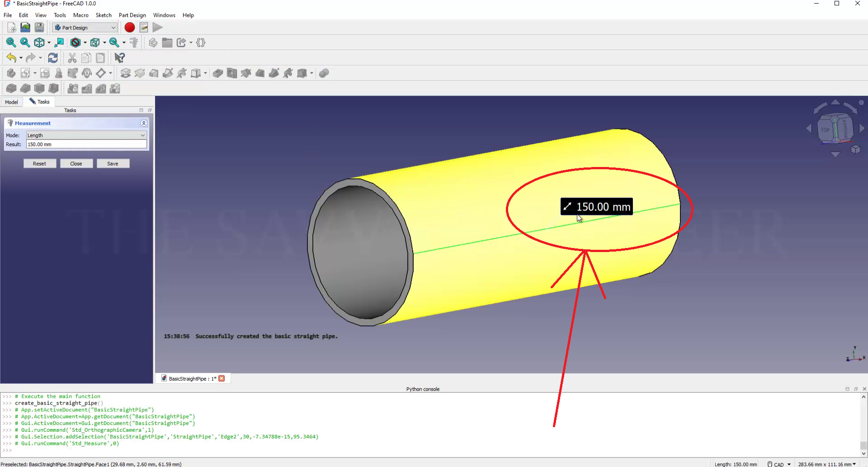The width and height of the screenshot is (868, 467).
Task: Click the Result field showing 150.00 mm
Action: click(86, 144)
